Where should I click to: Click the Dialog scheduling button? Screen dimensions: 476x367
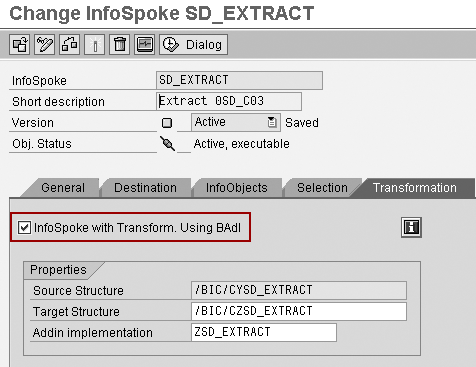point(194,44)
